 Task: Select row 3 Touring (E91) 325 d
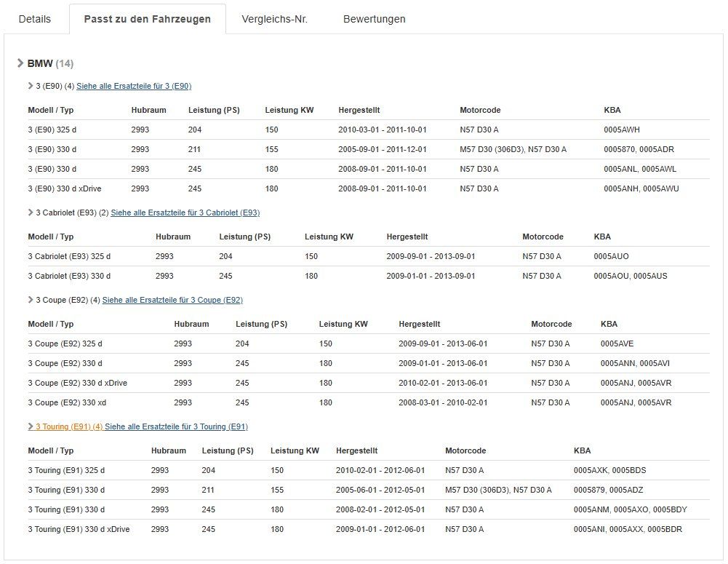coord(369,470)
